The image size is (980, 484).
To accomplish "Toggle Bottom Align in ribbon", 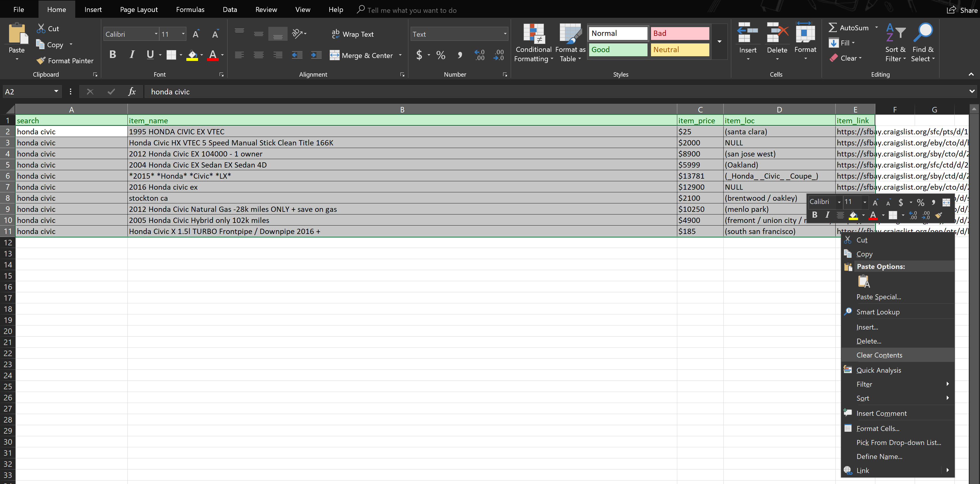I will click(278, 34).
